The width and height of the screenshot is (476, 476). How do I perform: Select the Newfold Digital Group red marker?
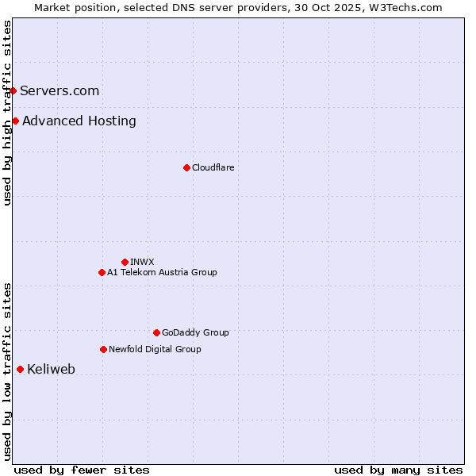pos(103,349)
